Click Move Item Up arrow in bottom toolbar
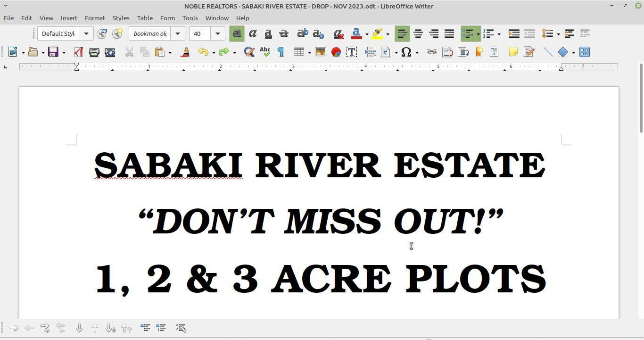The width and height of the screenshot is (644, 340). (95, 328)
